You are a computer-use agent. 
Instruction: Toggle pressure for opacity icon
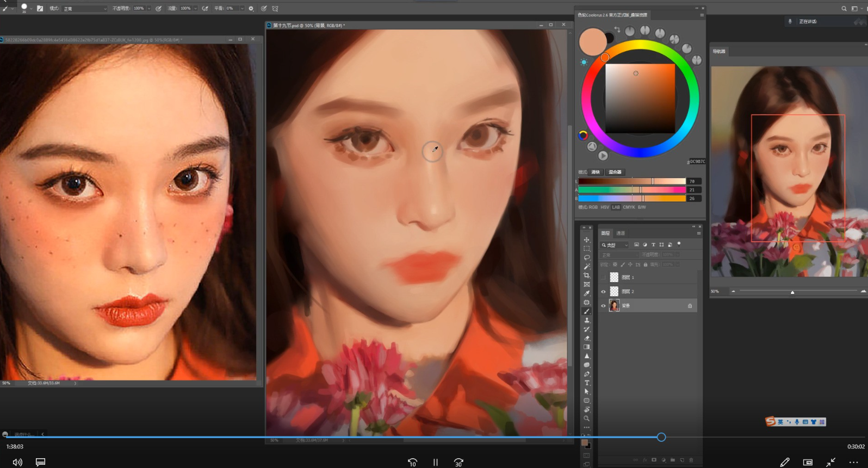pos(158,8)
